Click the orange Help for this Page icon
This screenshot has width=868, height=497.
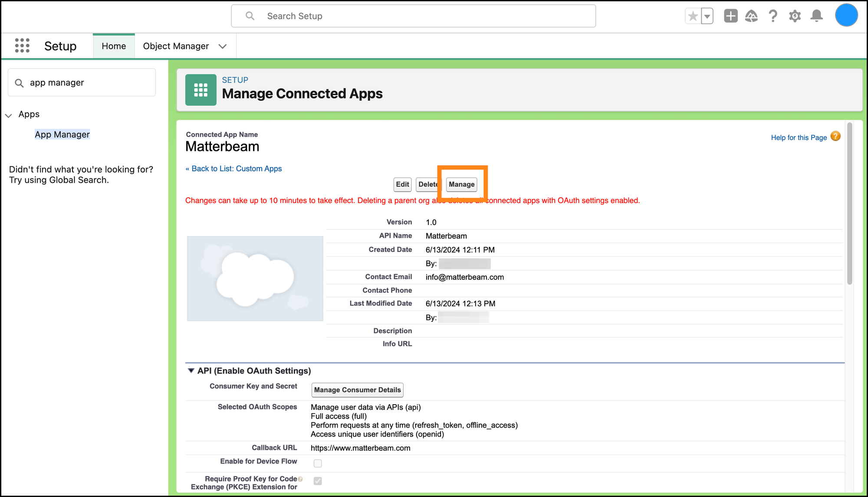(835, 137)
